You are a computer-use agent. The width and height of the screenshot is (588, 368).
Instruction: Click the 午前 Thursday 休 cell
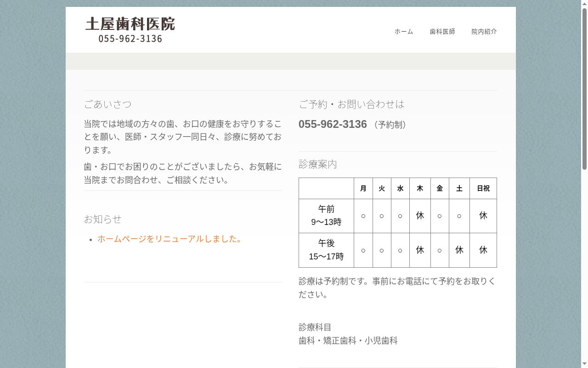[420, 216]
